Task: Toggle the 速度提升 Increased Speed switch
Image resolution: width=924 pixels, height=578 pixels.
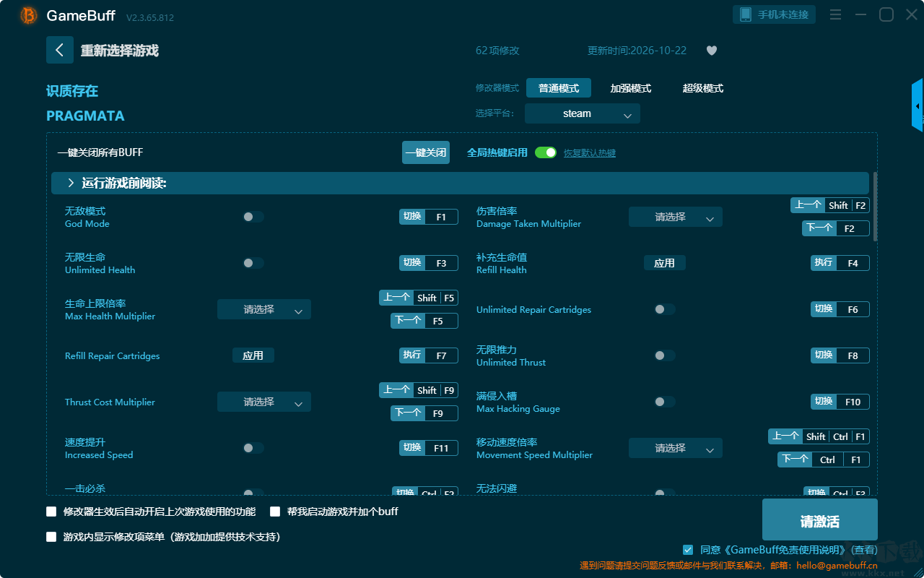Action: (253, 448)
